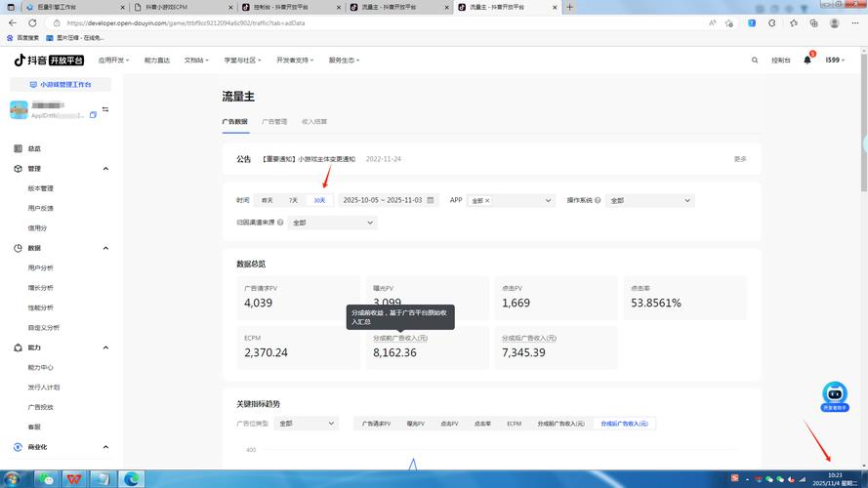Open the account dropdown in header
This screenshot has width=868, height=488.
point(835,60)
